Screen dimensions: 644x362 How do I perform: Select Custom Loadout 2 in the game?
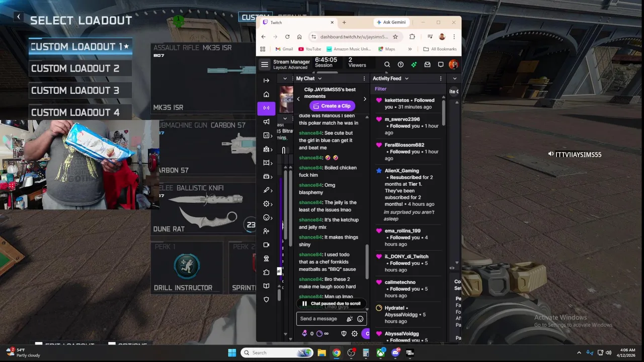(x=80, y=68)
